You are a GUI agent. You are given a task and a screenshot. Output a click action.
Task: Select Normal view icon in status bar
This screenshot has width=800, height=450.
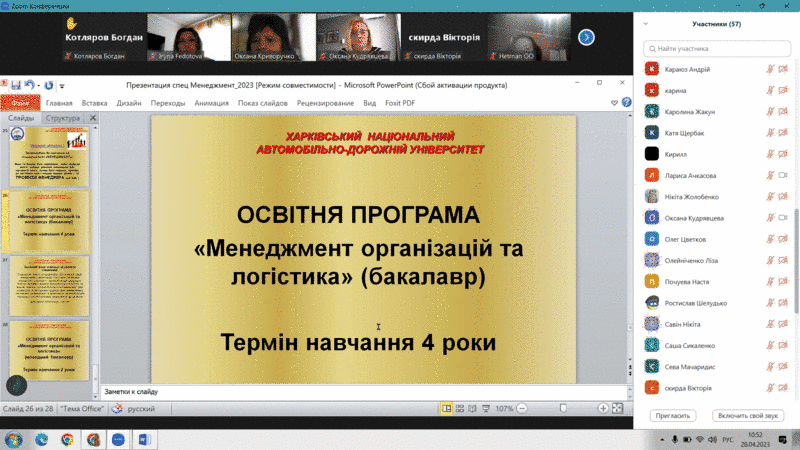pos(447,408)
